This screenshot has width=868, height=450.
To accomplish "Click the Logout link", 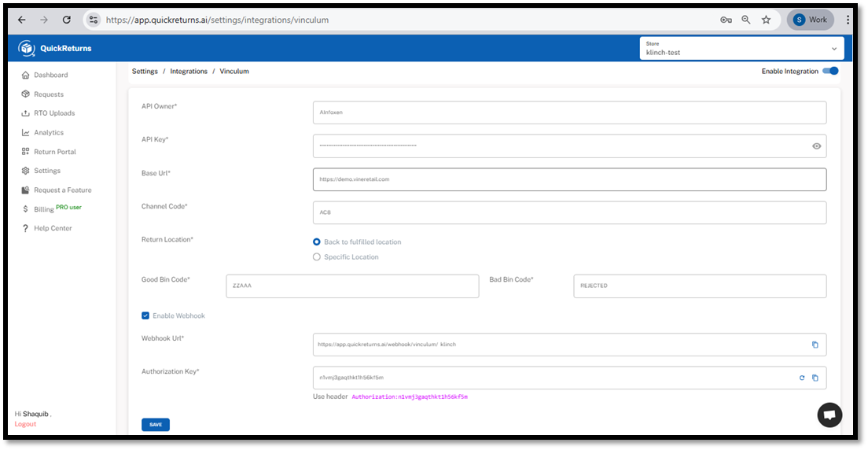I will (25, 424).
